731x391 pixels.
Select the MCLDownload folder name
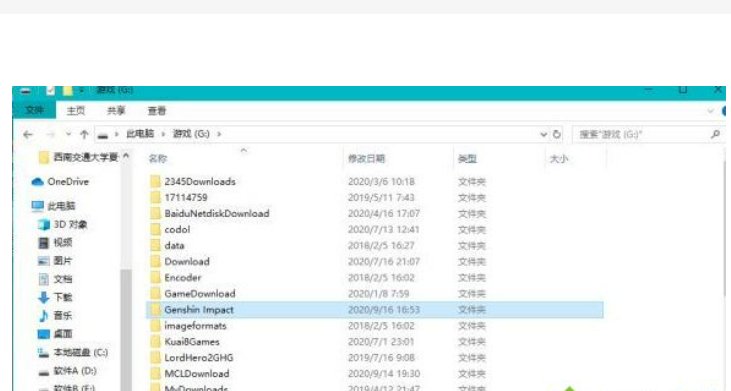(197, 374)
